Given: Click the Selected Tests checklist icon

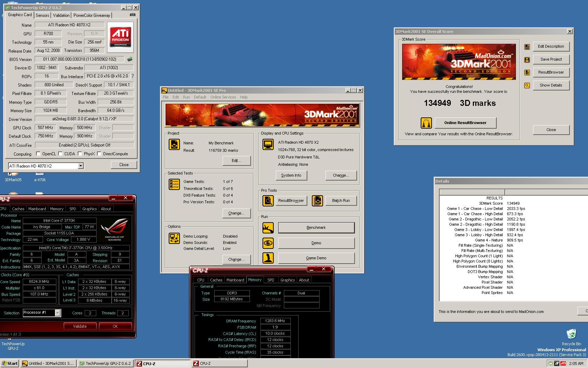Looking at the screenshot, I should pos(174,184).
